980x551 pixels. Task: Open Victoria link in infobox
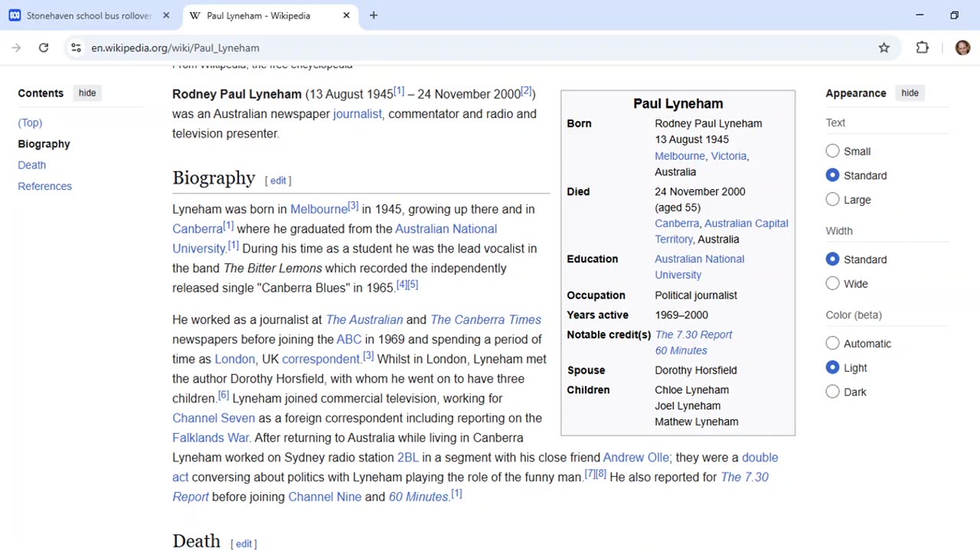tap(728, 156)
